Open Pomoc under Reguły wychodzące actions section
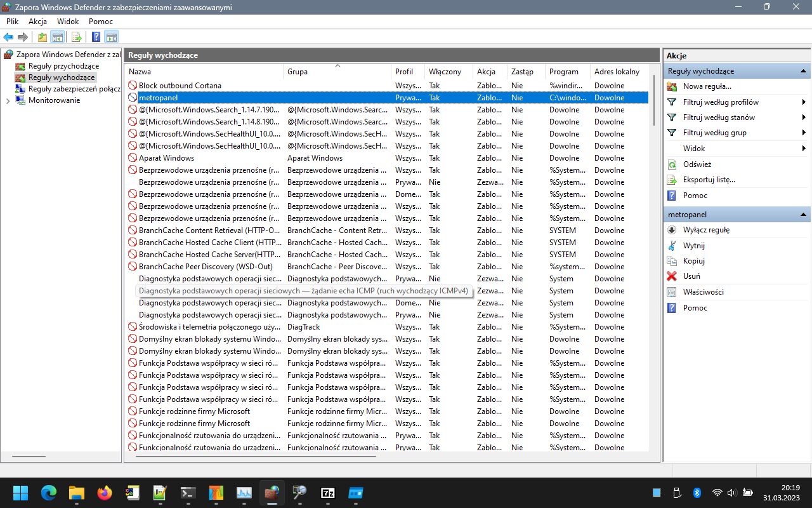This screenshot has height=508, width=812. (x=695, y=196)
